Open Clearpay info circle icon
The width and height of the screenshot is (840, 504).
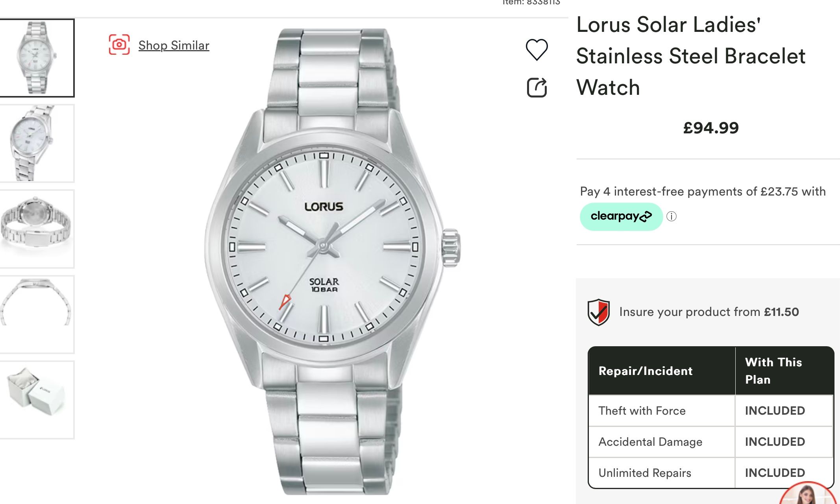(x=672, y=216)
